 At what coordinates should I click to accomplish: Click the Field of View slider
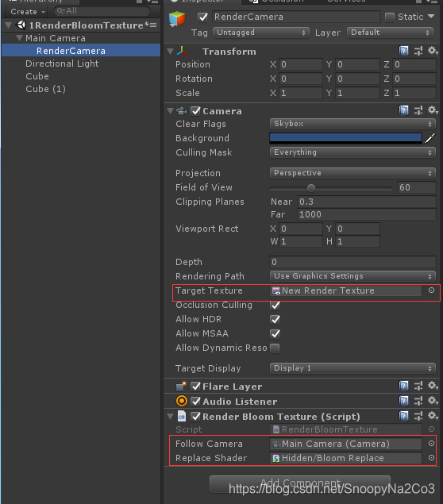click(331, 188)
